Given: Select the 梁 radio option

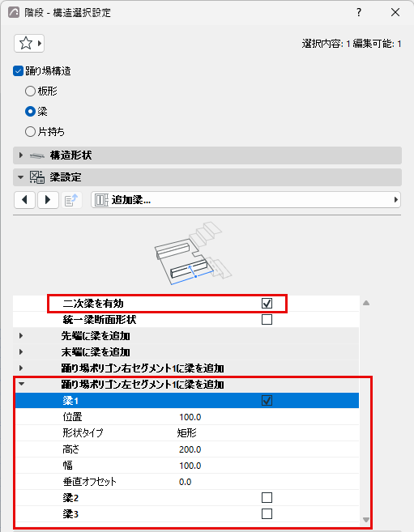Looking at the screenshot, I should (x=30, y=111).
